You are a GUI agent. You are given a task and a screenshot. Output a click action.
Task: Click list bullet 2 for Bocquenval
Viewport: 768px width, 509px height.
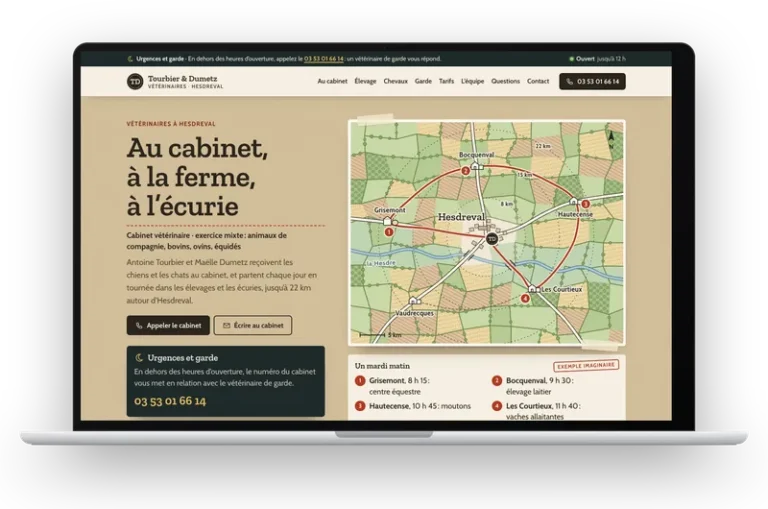(x=497, y=381)
